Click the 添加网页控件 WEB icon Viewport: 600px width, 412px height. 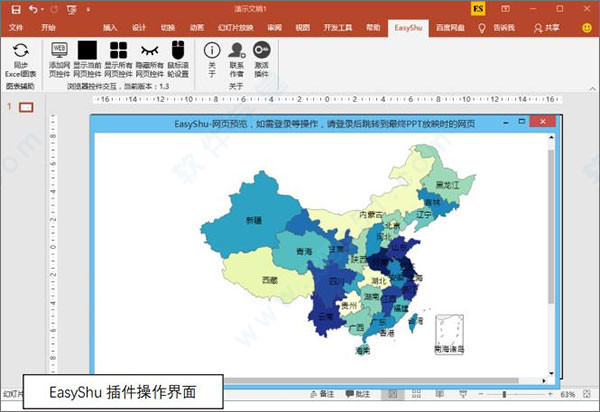click(59, 50)
